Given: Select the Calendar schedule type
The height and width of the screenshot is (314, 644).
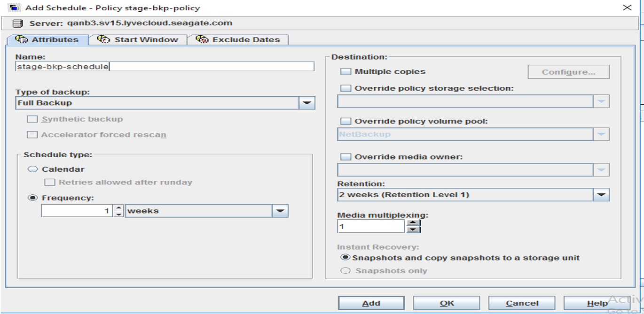Looking at the screenshot, I should tap(32, 169).
